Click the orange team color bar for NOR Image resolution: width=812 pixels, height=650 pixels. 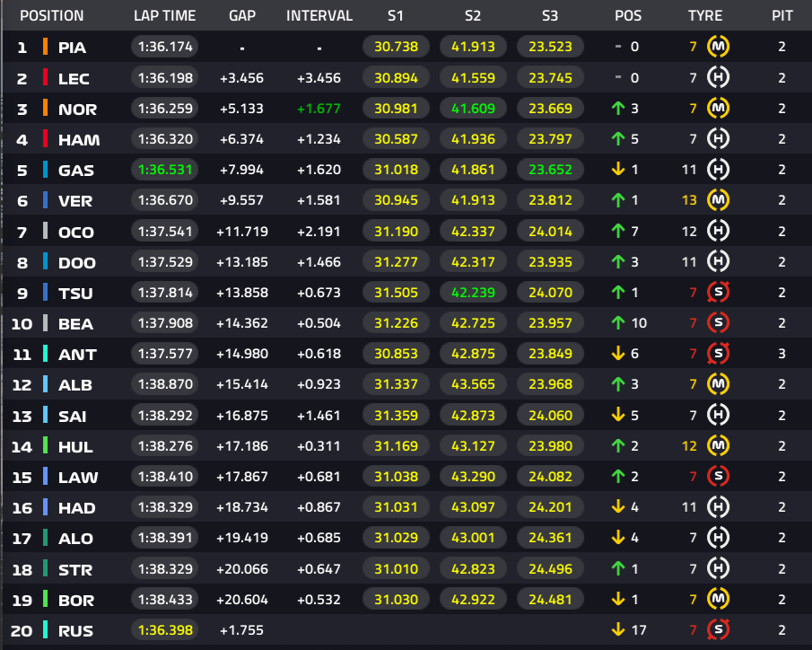point(46,108)
